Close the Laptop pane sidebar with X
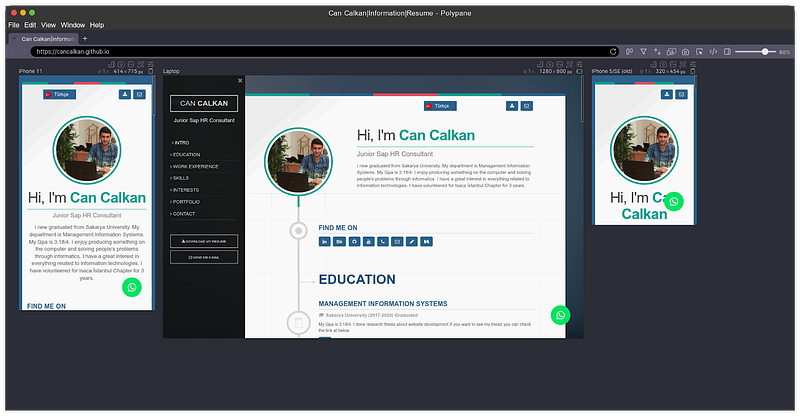This screenshot has height=416, width=800. coord(240,81)
